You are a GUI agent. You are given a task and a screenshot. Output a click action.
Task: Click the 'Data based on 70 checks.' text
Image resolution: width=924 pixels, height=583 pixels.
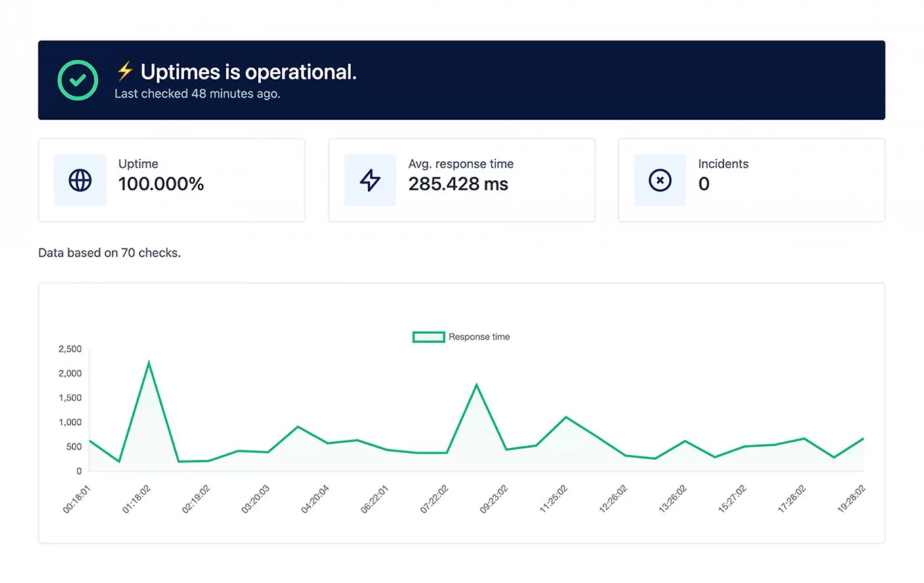(110, 253)
